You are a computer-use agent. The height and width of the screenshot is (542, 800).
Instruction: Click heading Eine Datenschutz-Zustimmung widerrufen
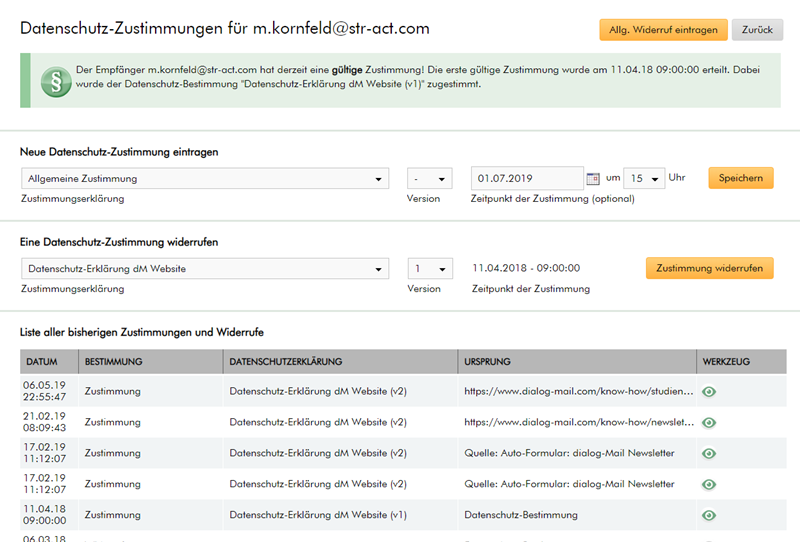[119, 242]
